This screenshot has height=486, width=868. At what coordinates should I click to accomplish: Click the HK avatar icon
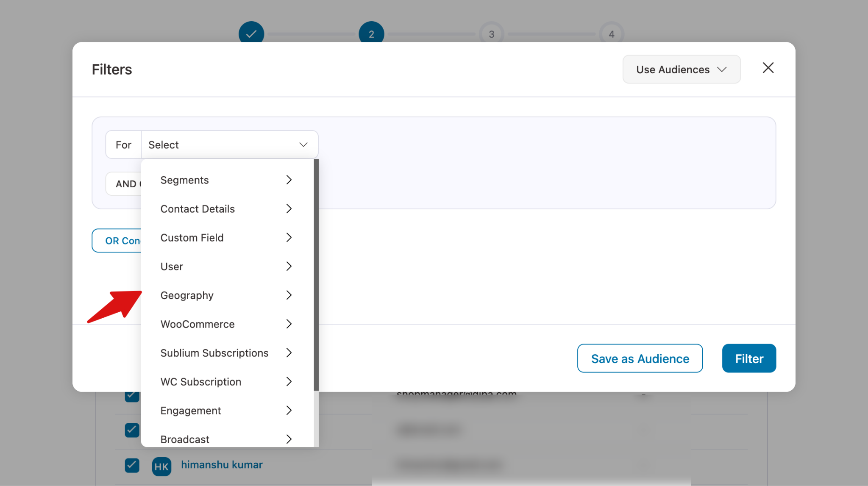click(x=161, y=466)
